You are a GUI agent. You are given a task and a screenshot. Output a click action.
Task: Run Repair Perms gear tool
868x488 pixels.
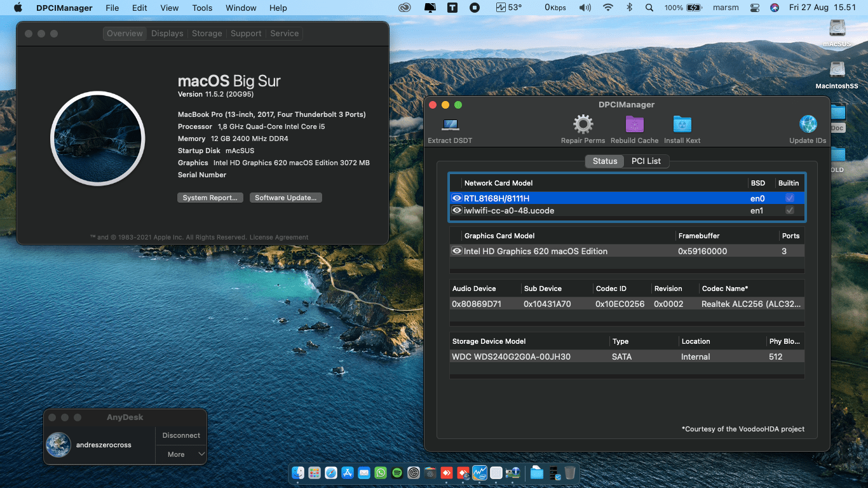[583, 125]
